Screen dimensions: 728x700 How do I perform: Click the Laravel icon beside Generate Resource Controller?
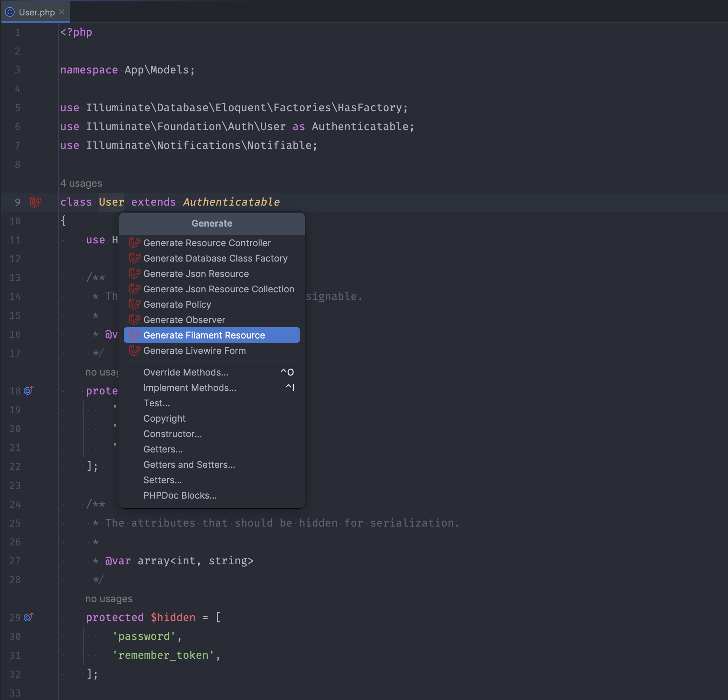(135, 243)
